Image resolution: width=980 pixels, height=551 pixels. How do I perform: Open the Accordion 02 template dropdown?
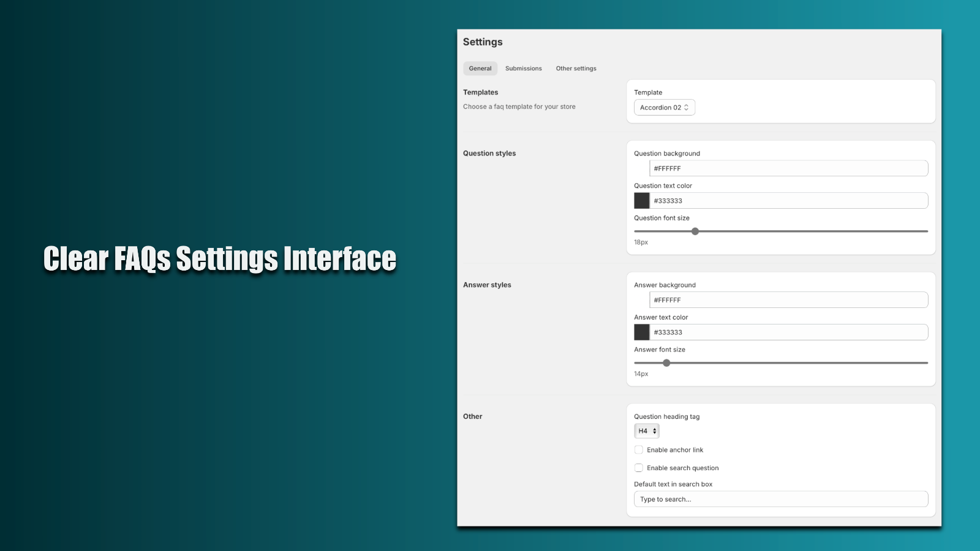click(665, 108)
